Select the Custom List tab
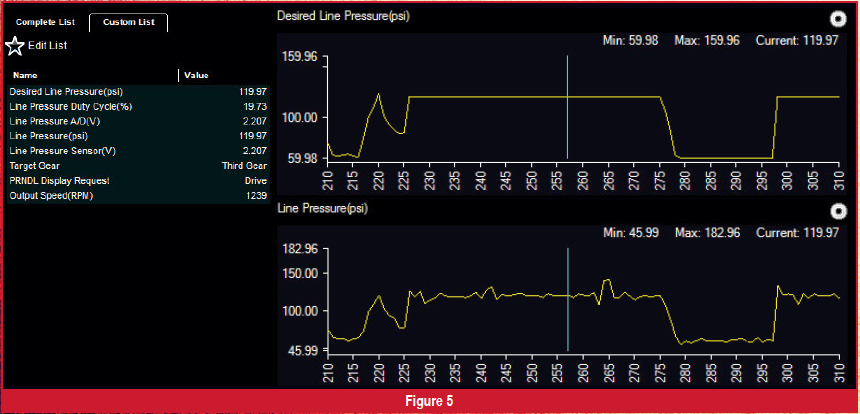This screenshot has height=414, width=860. tap(128, 22)
